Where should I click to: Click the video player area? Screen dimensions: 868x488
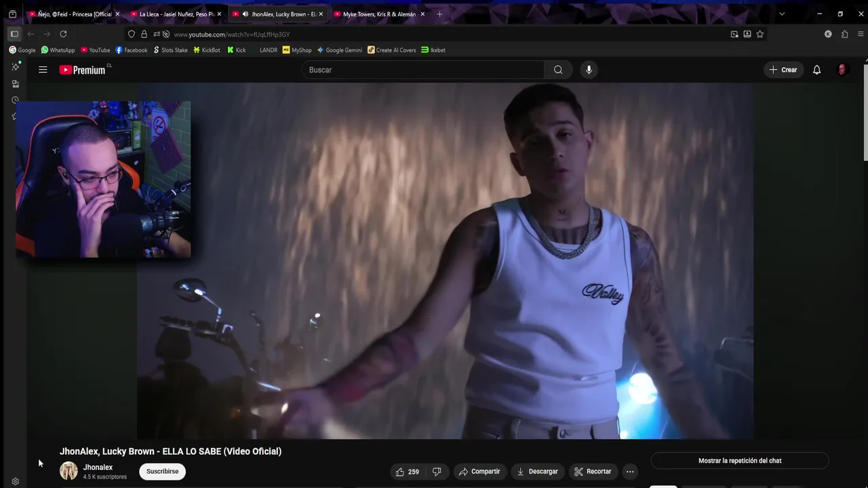[x=445, y=261]
